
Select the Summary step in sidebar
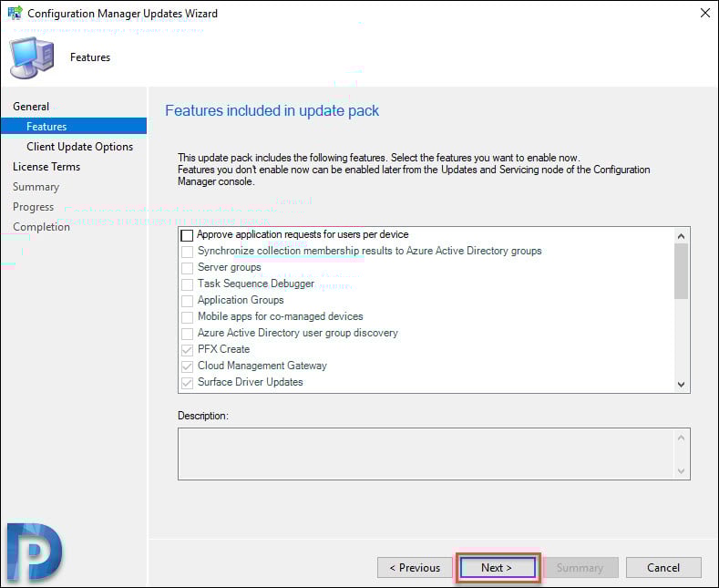click(x=36, y=187)
